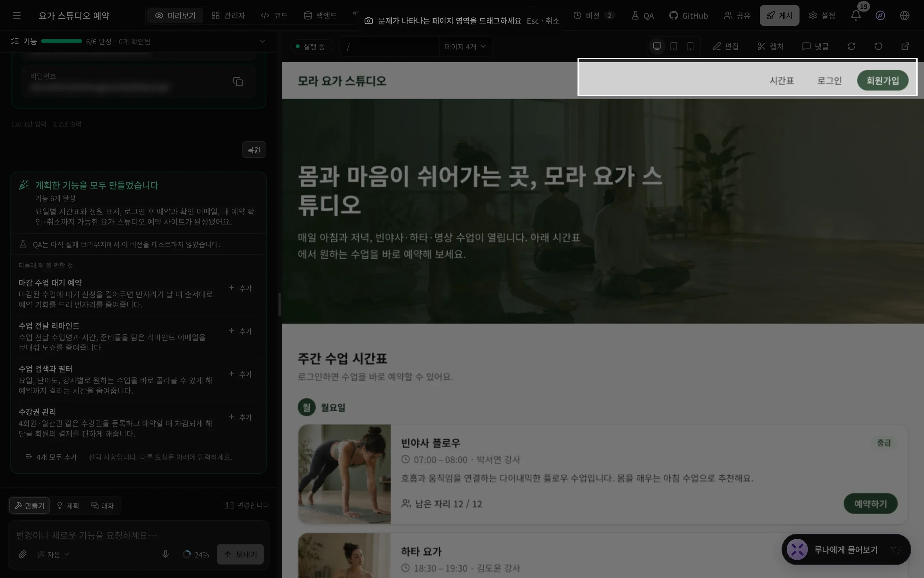Click the undo reset icon
The width and height of the screenshot is (924, 578).
point(878,46)
